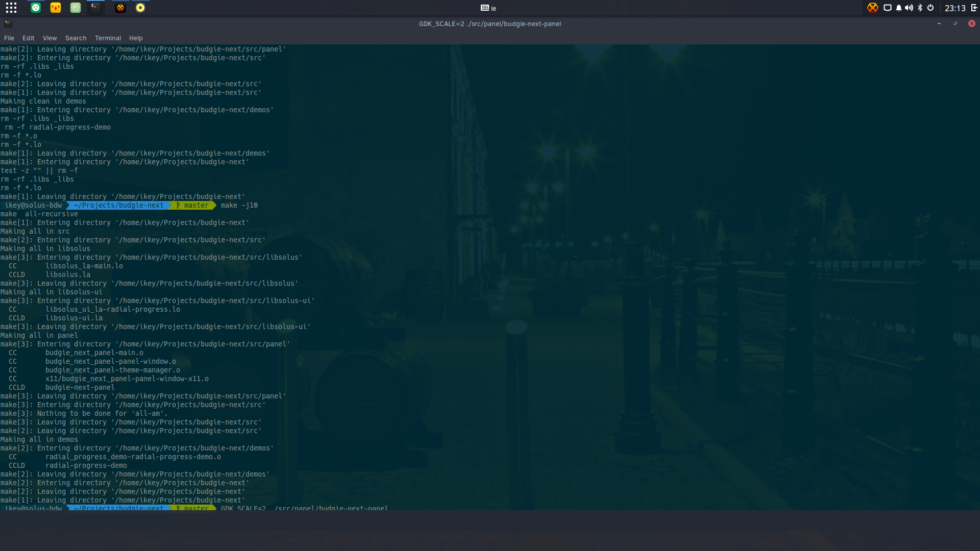Launch the green Chrome-style browser icon

[x=36, y=8]
